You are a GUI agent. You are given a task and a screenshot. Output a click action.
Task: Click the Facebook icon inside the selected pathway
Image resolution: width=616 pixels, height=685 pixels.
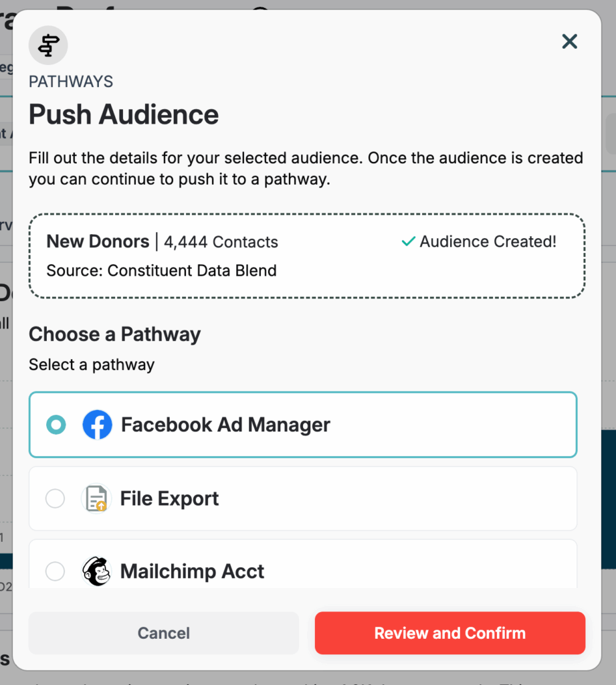click(x=98, y=425)
